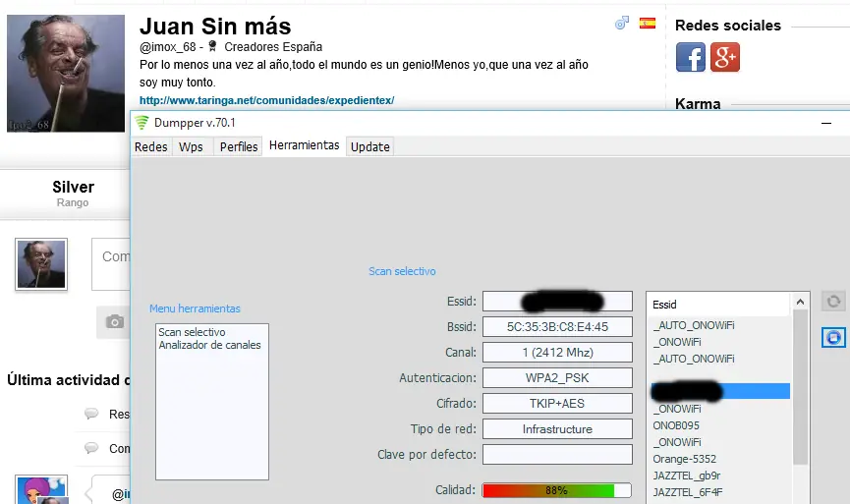
Task: Select the Herramientas tab
Action: [x=304, y=145]
